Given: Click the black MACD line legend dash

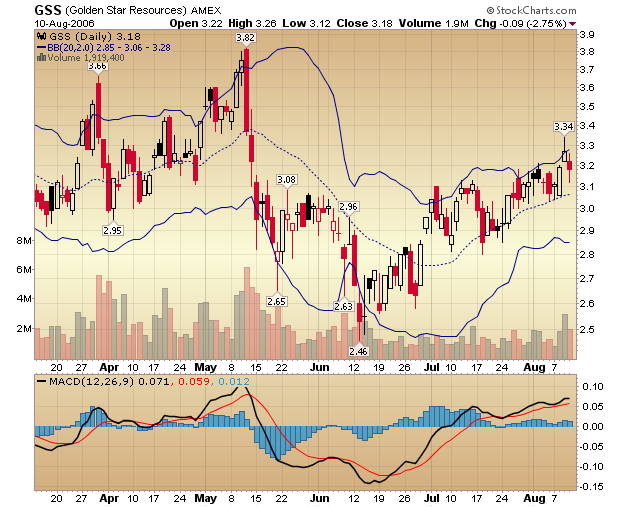Looking at the screenshot, I should (x=42, y=382).
